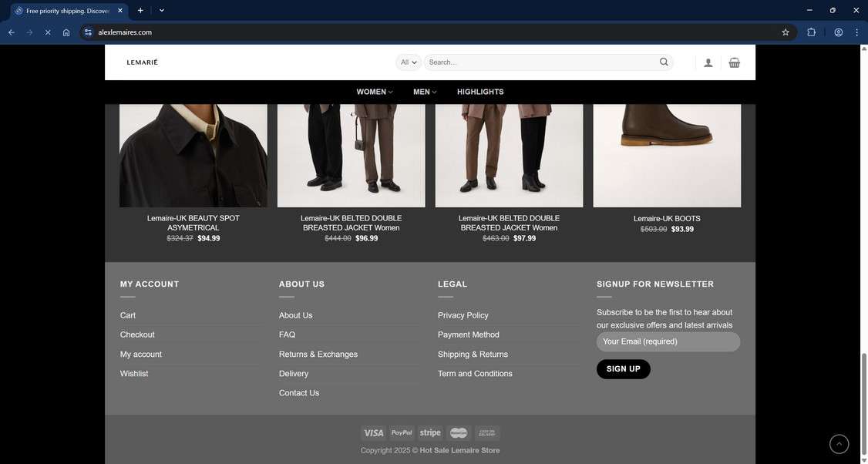Open the Chrome profile icon
Image resolution: width=868 pixels, height=464 pixels.
click(838, 32)
